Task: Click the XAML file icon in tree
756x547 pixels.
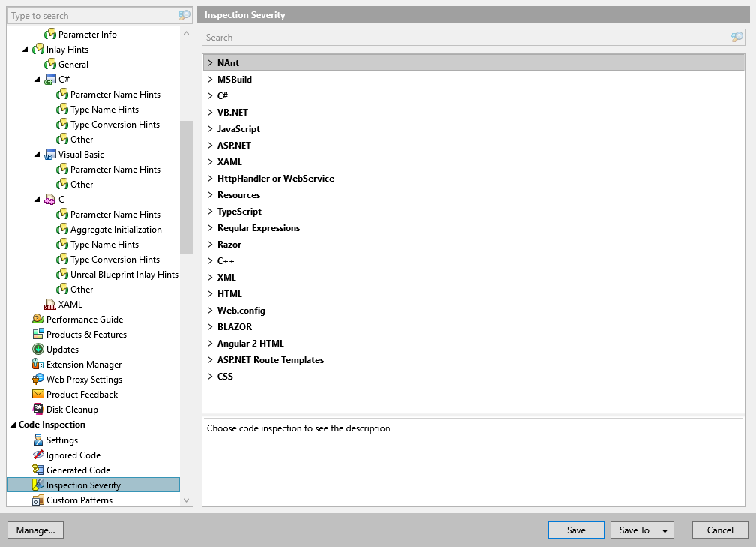Action: tap(49, 305)
